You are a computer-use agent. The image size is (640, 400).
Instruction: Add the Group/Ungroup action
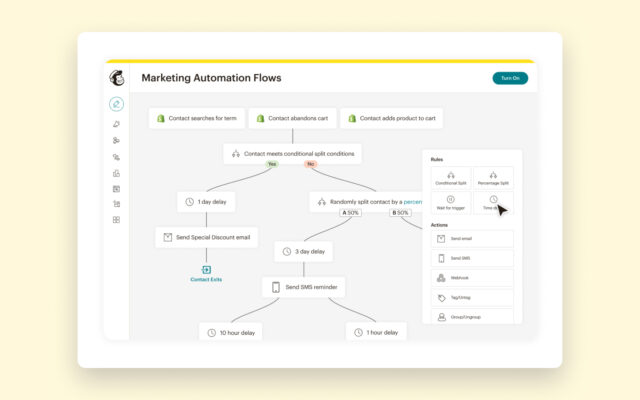click(472, 316)
